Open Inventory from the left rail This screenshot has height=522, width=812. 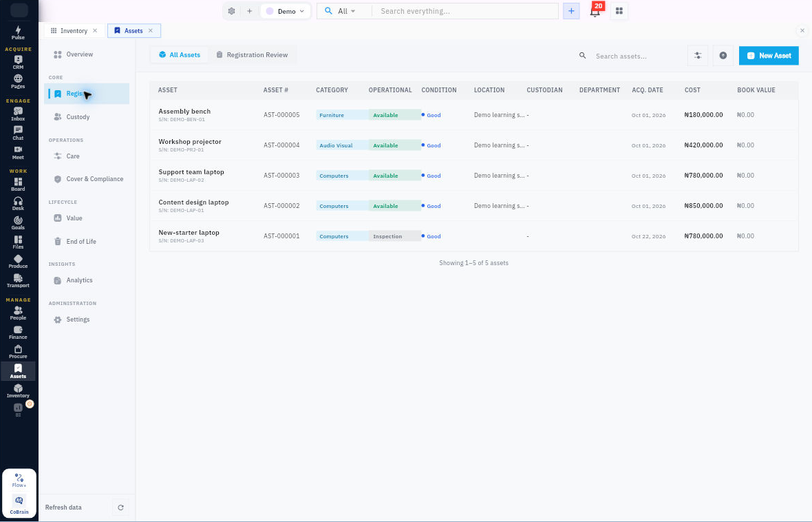[x=18, y=391]
